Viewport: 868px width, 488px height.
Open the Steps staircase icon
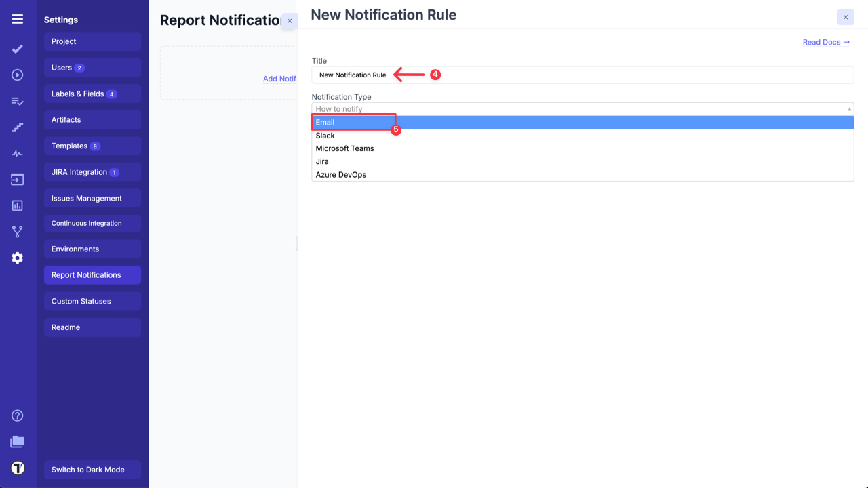17,127
